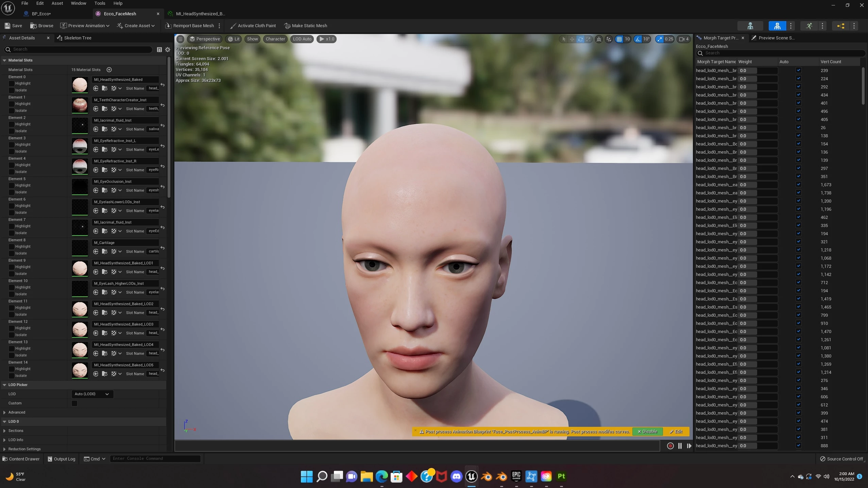The width and height of the screenshot is (868, 488).
Task: Open the Content Drawer
Action: coord(21,459)
